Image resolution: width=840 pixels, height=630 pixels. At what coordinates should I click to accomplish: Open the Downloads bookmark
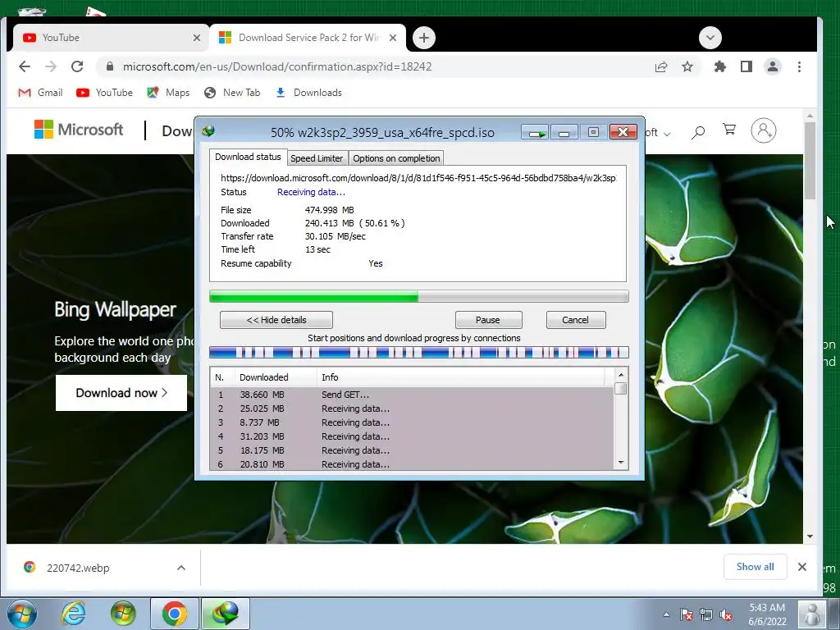click(308, 93)
